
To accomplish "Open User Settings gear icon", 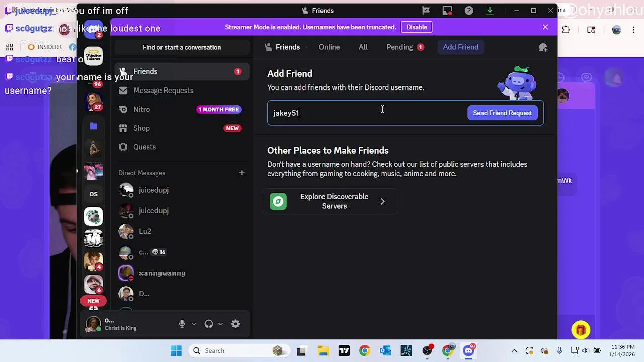I will point(235,324).
